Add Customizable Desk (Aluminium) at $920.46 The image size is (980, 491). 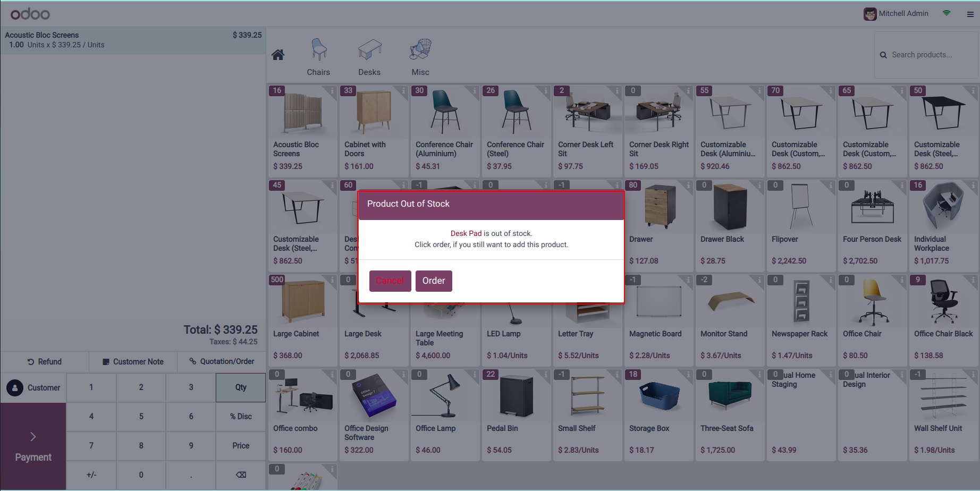730,131
